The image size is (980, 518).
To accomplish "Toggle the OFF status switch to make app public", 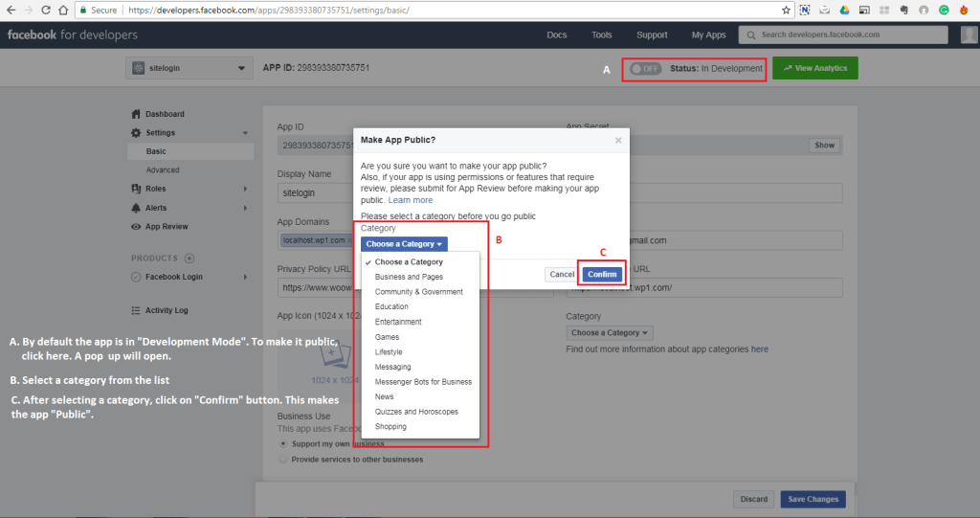I will click(645, 68).
